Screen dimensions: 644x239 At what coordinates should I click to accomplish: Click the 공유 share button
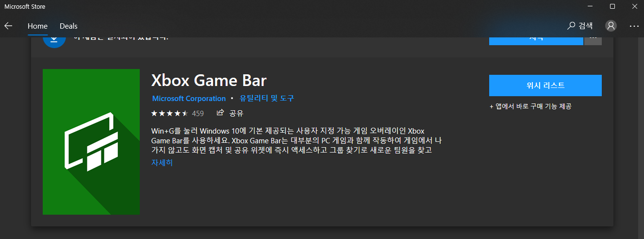point(230,113)
